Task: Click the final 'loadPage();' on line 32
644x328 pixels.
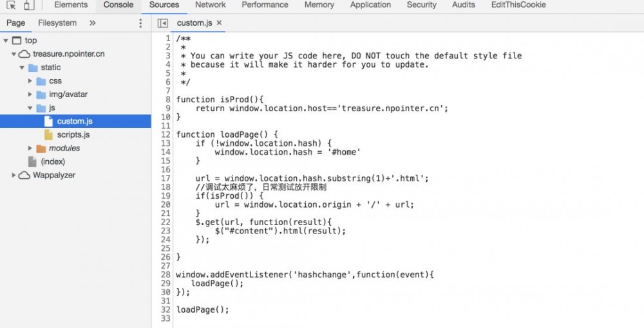Action: (202, 310)
